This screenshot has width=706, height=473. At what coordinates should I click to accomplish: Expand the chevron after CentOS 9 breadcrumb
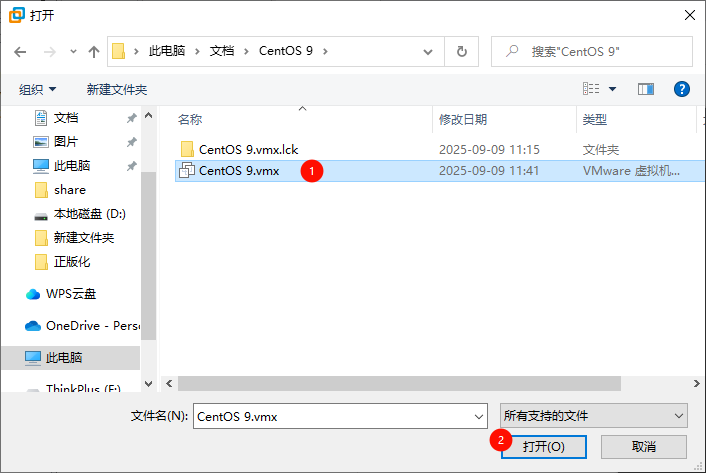325,51
